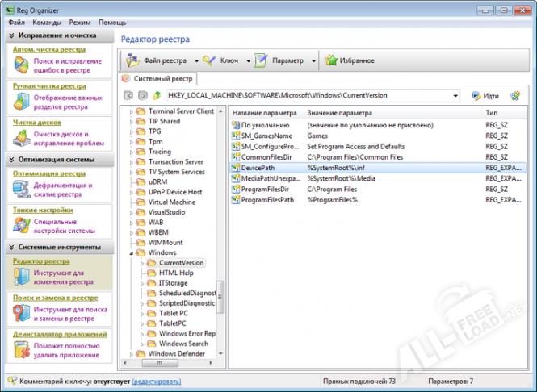This screenshot has width=537, height=392.
Task: Open the Команды menu
Action: (x=47, y=23)
